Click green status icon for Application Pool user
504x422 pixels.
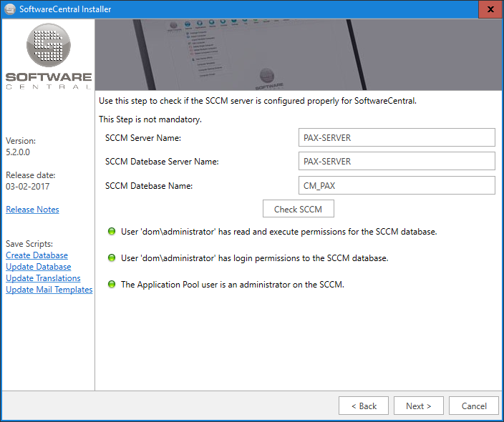111,285
